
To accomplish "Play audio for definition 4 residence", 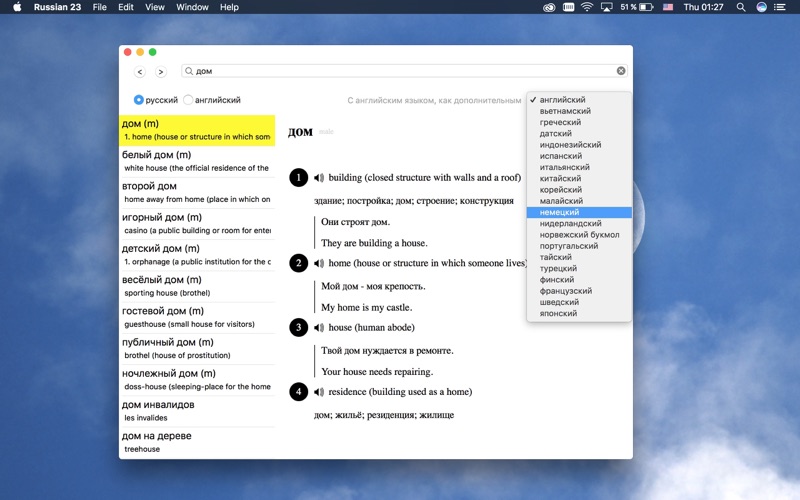I will pyautogui.click(x=319, y=392).
